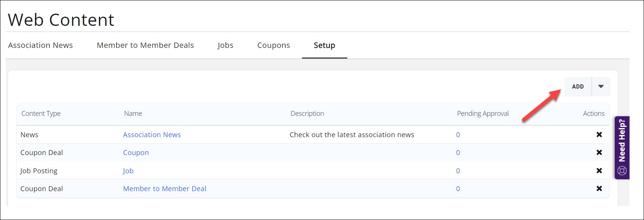Screen dimensions: 644x220
Task: Open the Member to Member Deals tab
Action: point(145,45)
